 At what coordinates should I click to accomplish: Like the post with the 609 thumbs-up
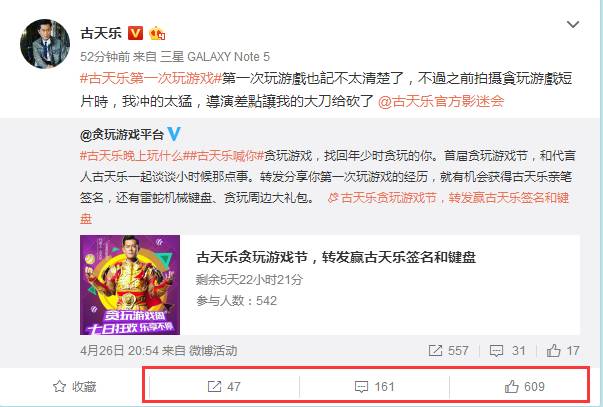click(x=525, y=387)
